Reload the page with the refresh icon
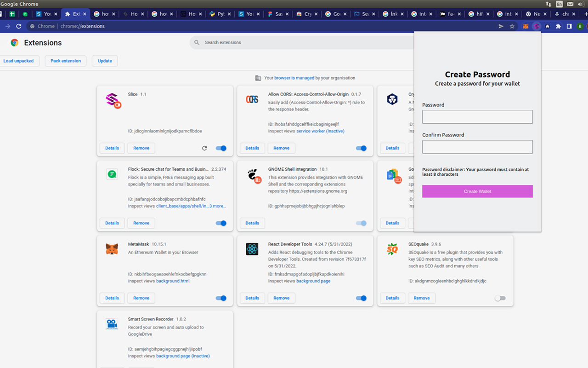Screen dimensions: 588x368 point(19,26)
